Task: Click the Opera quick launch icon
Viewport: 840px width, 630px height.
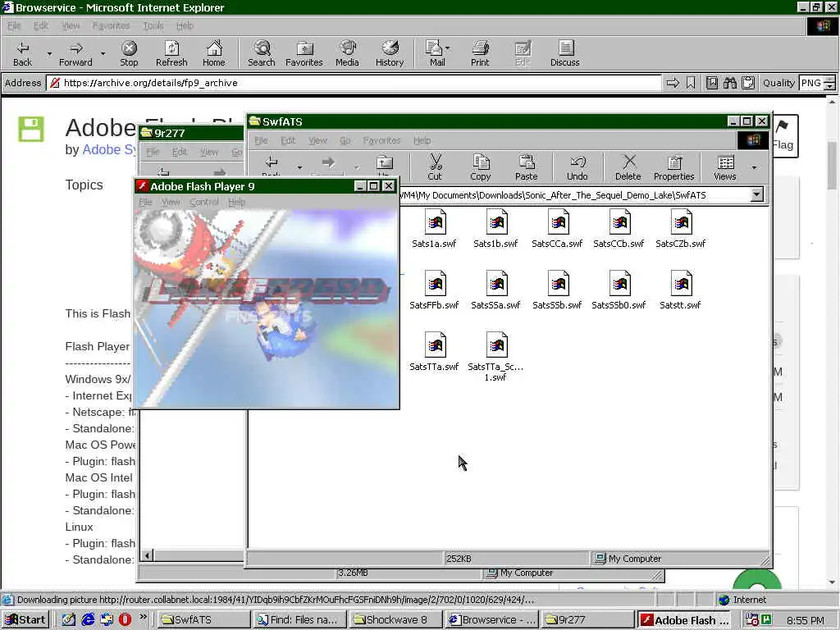Action: (x=125, y=620)
